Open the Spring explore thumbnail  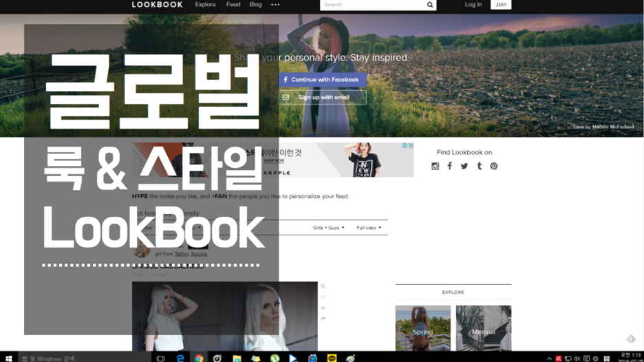point(422,328)
